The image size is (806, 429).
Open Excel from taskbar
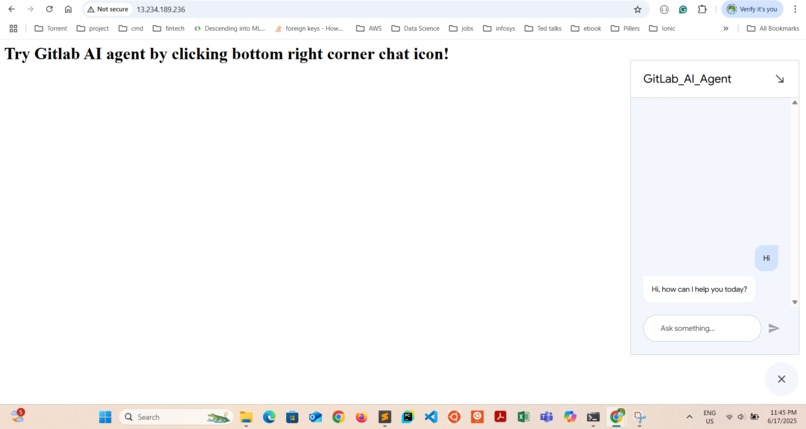523,417
